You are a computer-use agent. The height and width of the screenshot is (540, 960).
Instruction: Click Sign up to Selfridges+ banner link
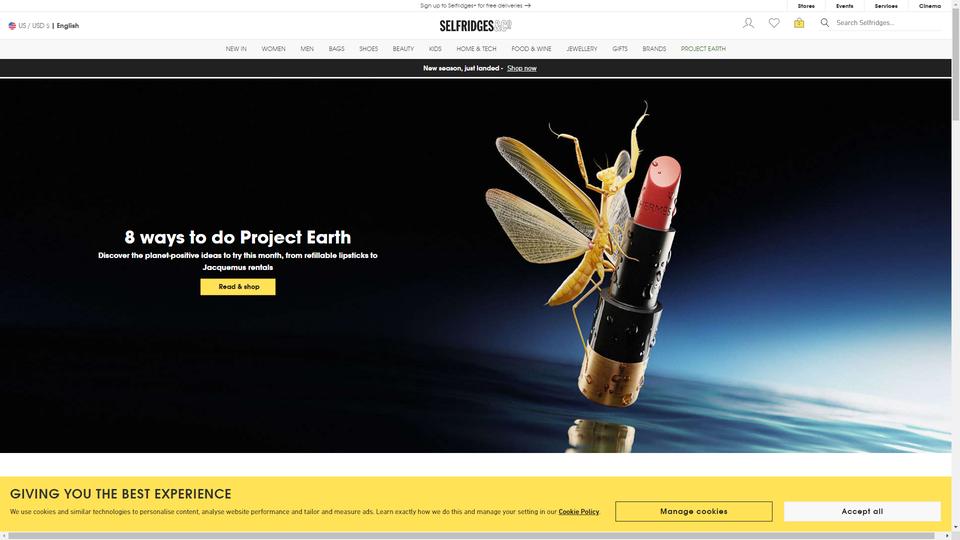pyautogui.click(x=475, y=6)
